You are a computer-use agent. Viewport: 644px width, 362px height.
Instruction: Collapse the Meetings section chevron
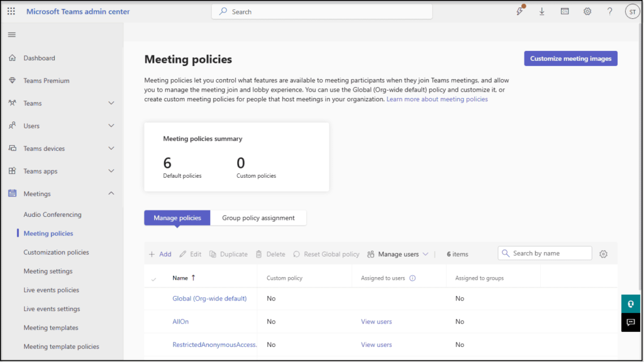point(111,193)
